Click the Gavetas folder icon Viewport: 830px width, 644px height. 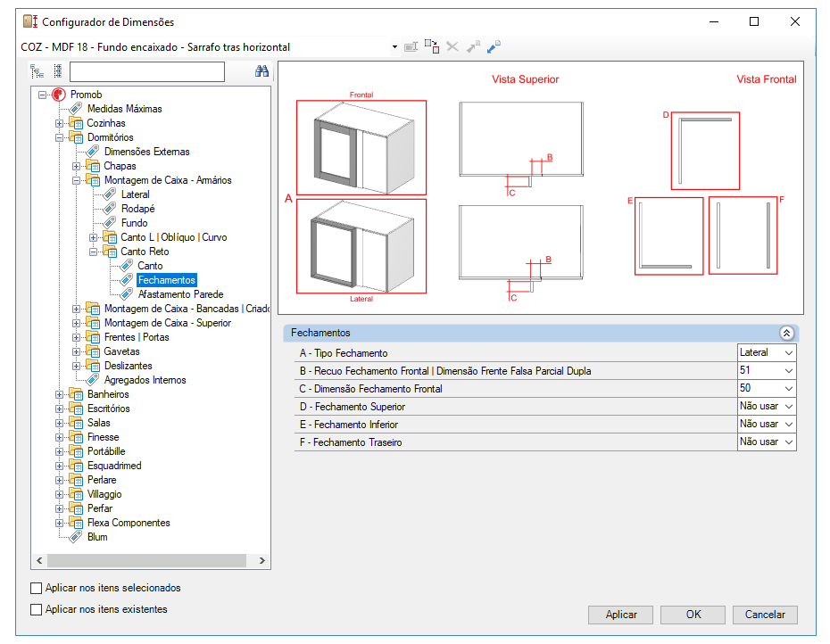[93, 351]
